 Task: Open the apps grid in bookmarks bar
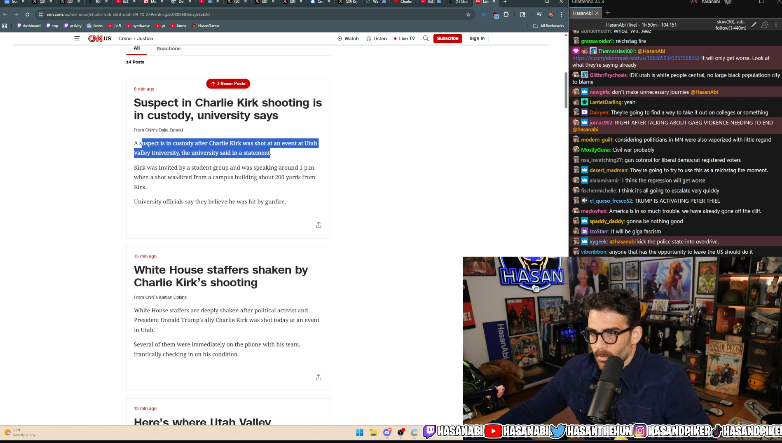tap(5, 25)
